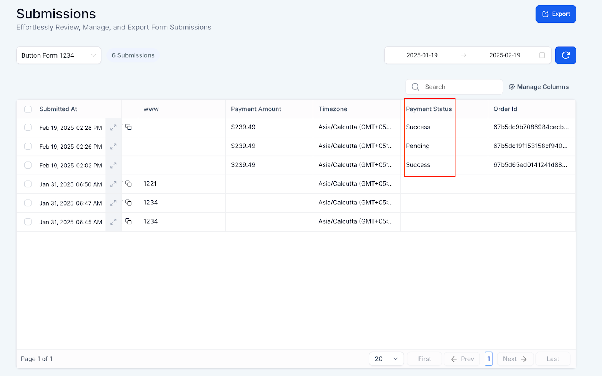The height and width of the screenshot is (376, 602).
Task: Expand the Feb 19 02:26 PM submission
Action: point(113,146)
